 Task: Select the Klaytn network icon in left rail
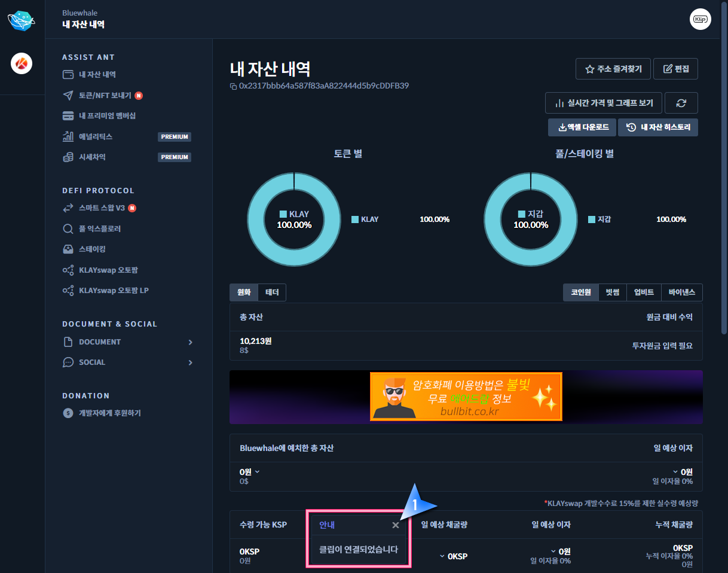click(x=22, y=63)
